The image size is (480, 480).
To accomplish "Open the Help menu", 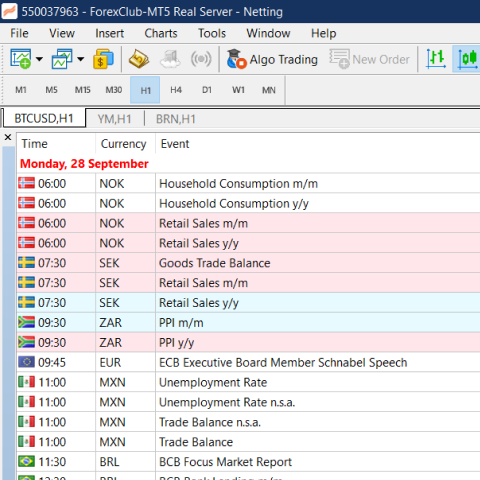I will point(323,33).
